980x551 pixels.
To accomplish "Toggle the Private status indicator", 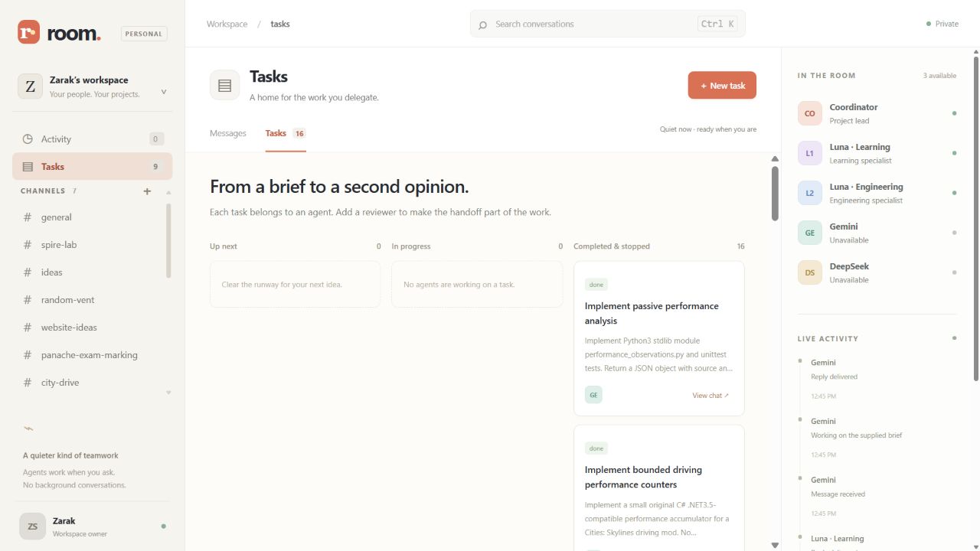I will click(942, 24).
